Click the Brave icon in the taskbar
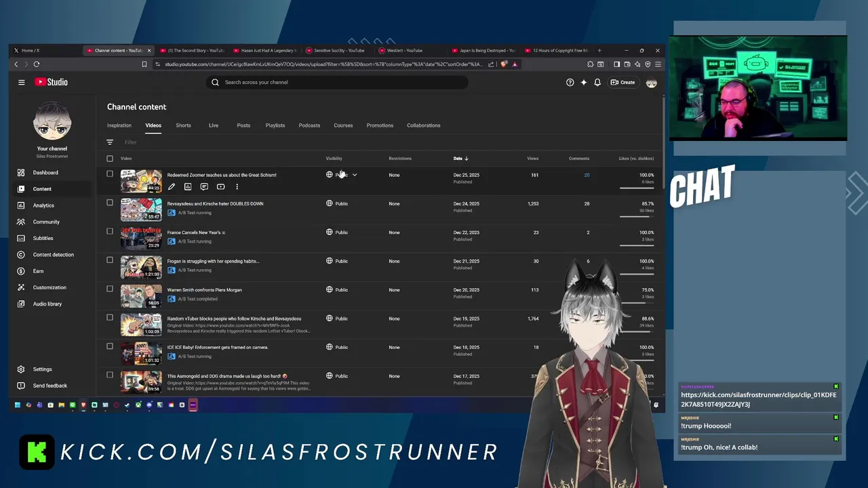 pyautogui.click(x=83, y=405)
